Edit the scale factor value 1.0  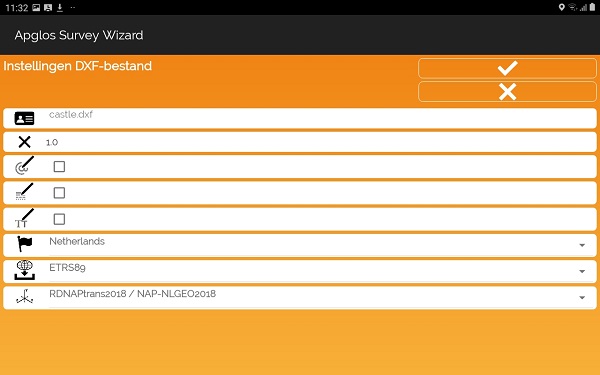click(x=320, y=142)
